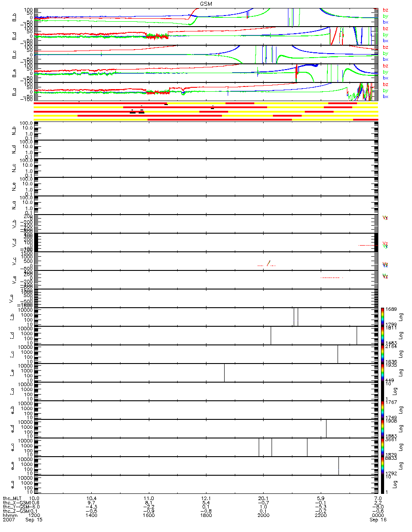Click the N_c density axis label
Image resolution: width=412 pixels, height=532 pixels.
tap(14, 168)
